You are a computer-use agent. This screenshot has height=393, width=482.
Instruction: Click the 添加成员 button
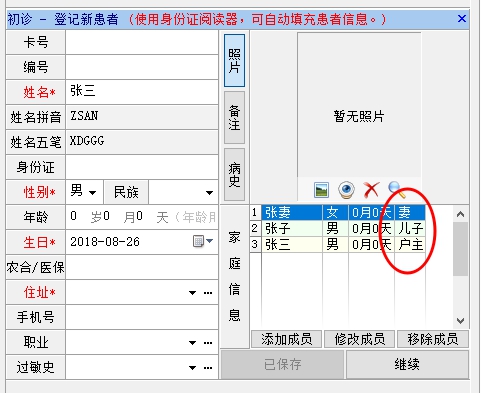(x=287, y=339)
